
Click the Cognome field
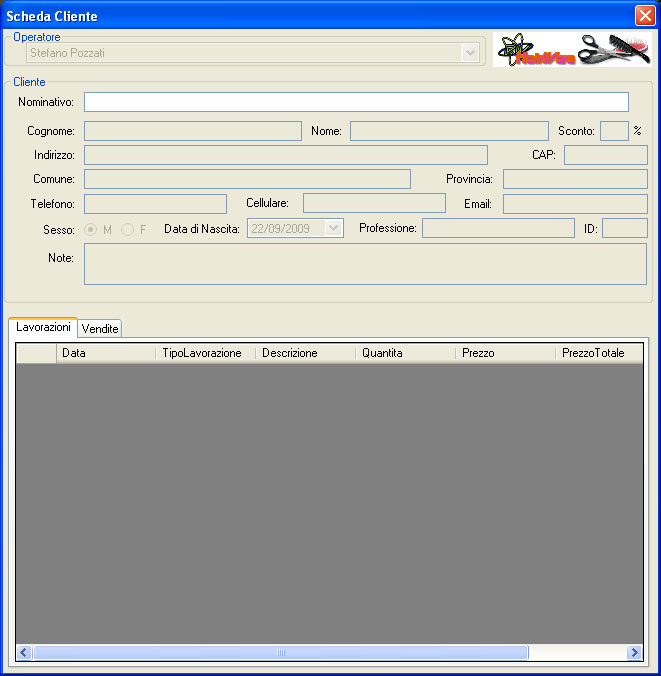(x=193, y=131)
